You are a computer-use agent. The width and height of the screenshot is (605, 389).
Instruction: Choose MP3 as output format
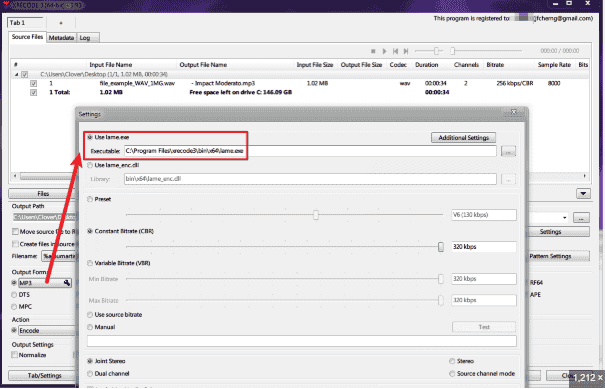tap(14, 283)
